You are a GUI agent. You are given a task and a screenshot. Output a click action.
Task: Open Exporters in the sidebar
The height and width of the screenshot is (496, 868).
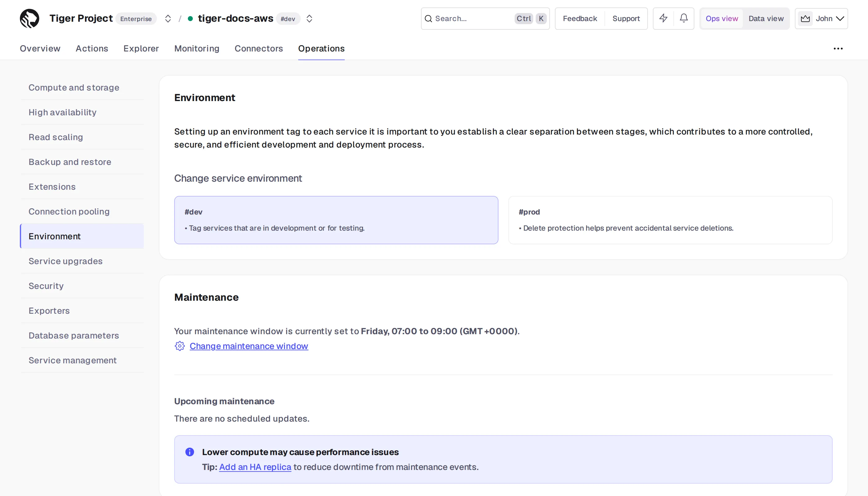pyautogui.click(x=82, y=311)
